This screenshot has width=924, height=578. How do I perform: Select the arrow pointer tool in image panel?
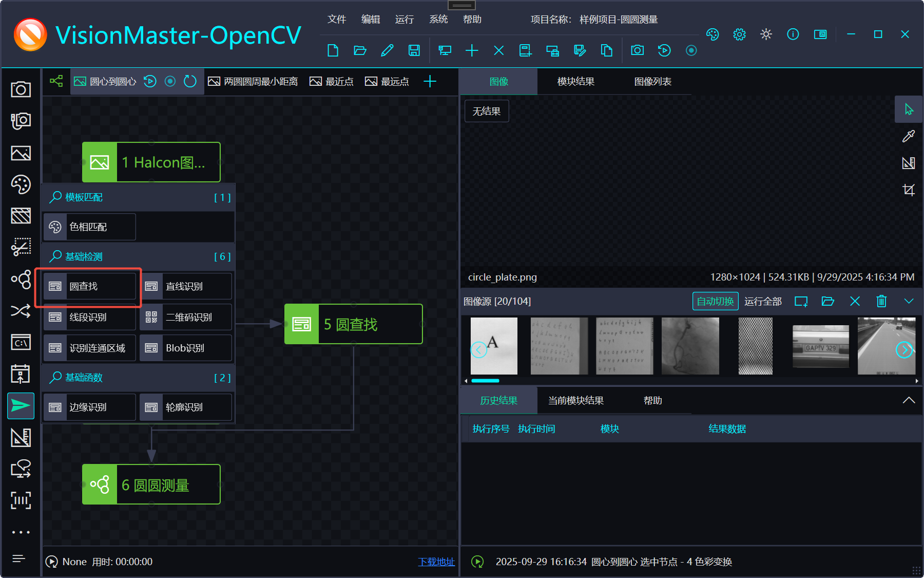click(x=908, y=109)
